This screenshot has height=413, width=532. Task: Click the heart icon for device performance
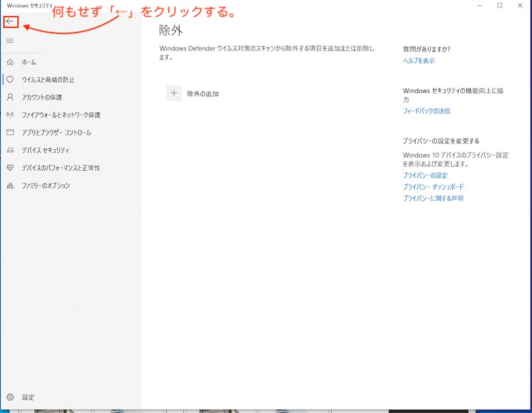(10, 168)
